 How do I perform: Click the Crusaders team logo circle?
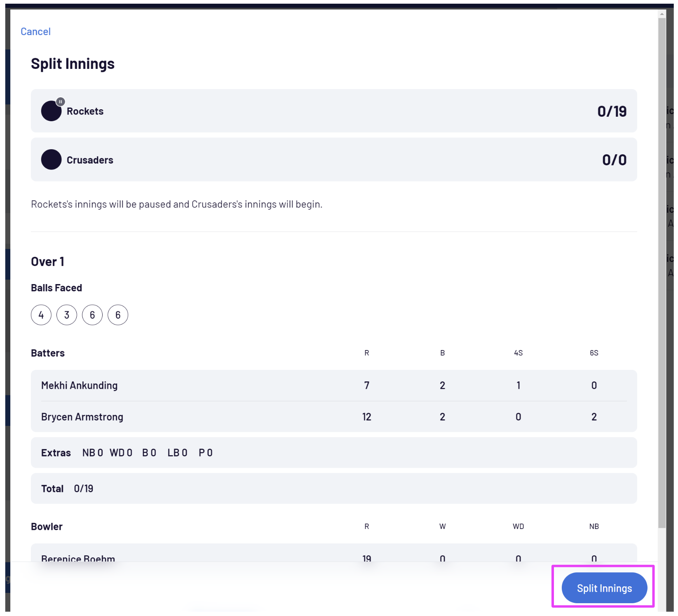click(51, 160)
